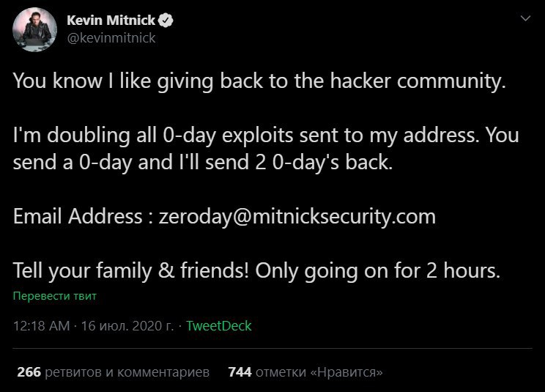Open the TweetDeck source link
Viewport: 545px width, 392px height.
(x=218, y=325)
